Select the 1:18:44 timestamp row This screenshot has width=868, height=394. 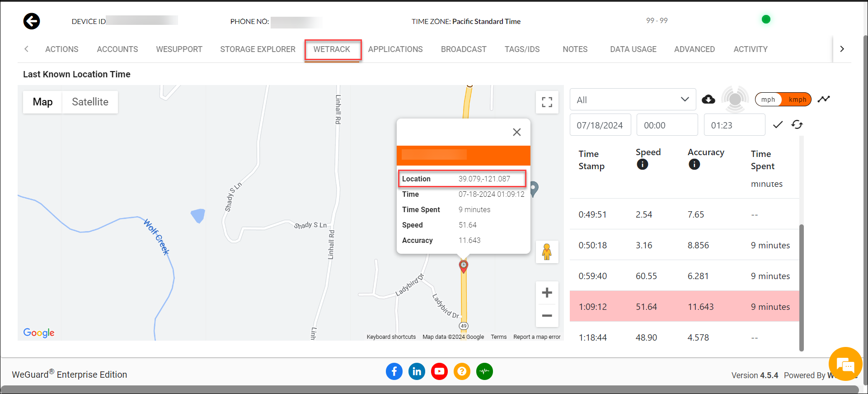[685, 337]
